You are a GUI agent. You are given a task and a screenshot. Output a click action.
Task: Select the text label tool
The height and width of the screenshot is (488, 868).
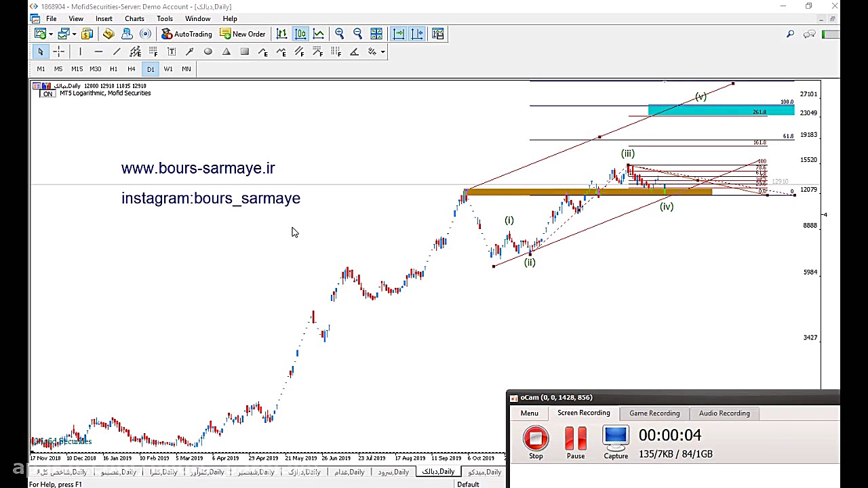click(x=172, y=52)
